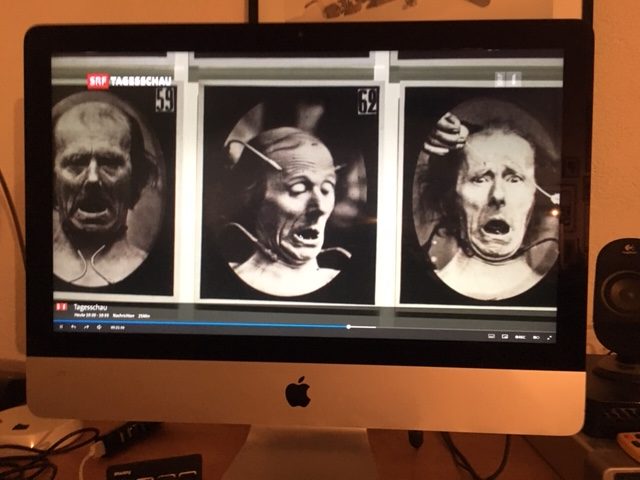Click the REC record button

pos(520,337)
